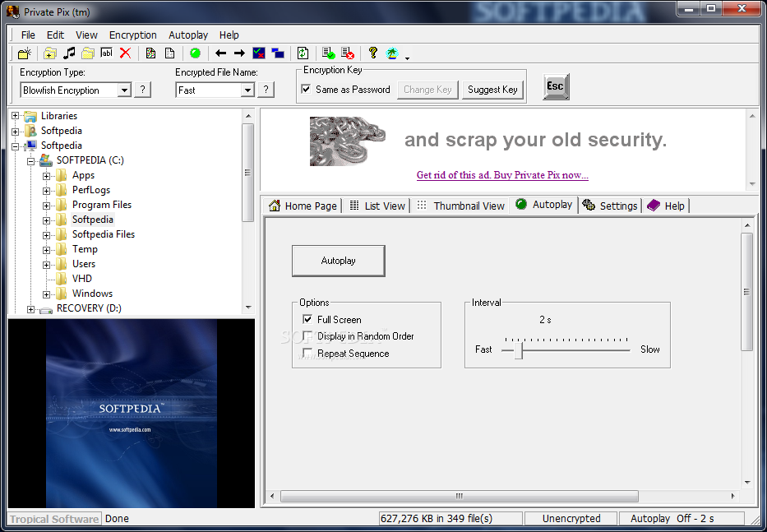Enable the Repeat Sequence checkbox

point(307,353)
